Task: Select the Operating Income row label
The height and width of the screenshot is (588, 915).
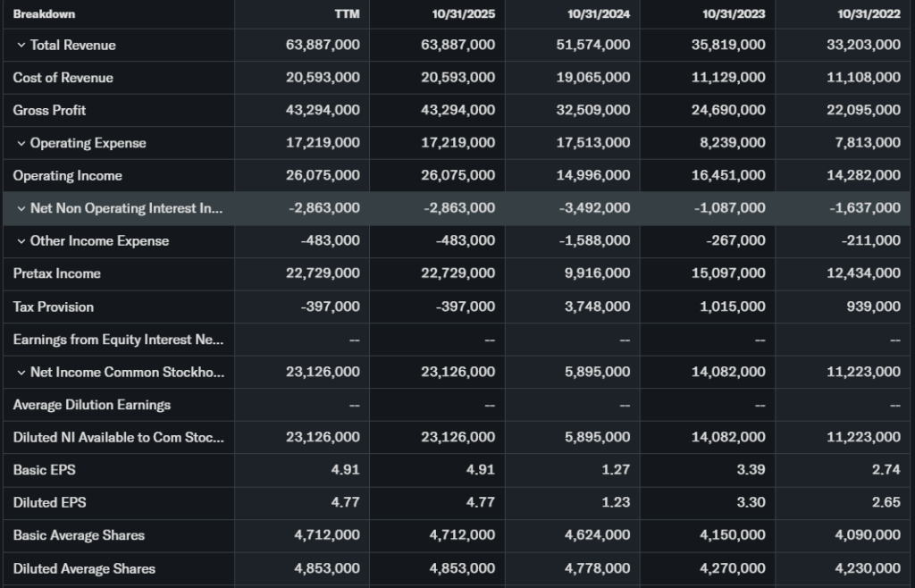Action: [67, 176]
